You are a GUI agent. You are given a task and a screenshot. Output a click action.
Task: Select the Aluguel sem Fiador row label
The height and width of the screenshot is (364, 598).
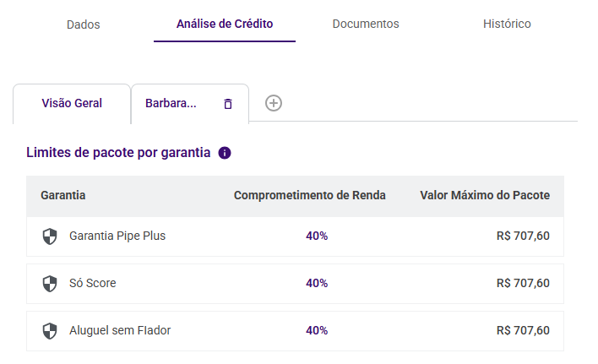(x=120, y=330)
